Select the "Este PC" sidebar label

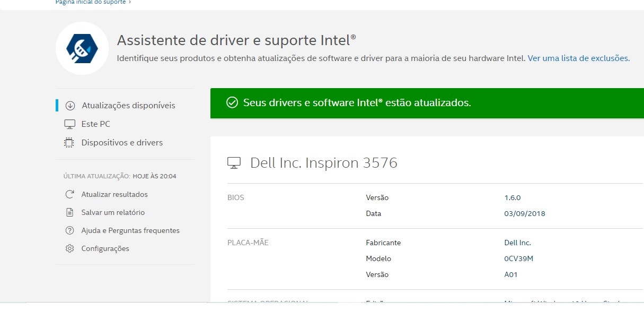(96, 124)
